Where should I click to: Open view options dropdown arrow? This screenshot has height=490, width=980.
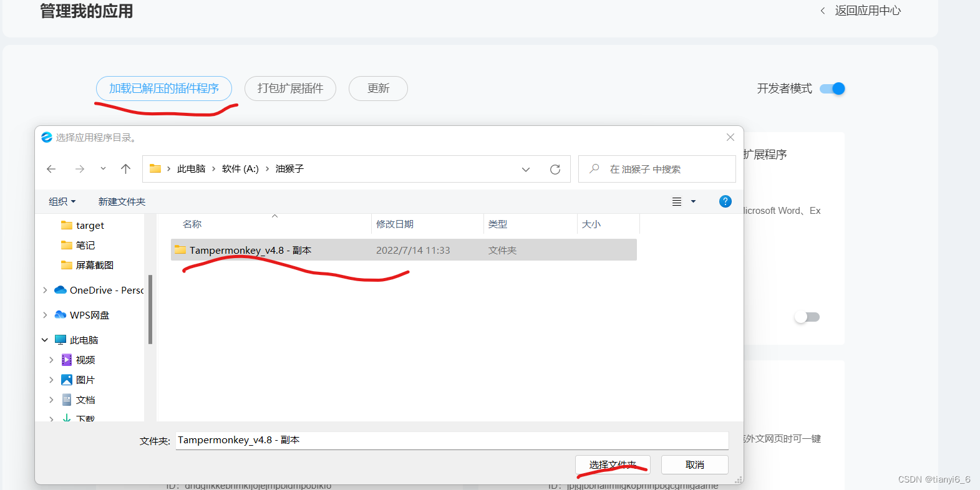tap(693, 201)
